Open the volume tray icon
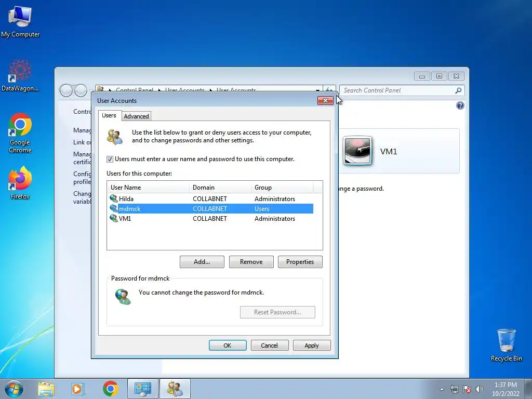 (480, 389)
